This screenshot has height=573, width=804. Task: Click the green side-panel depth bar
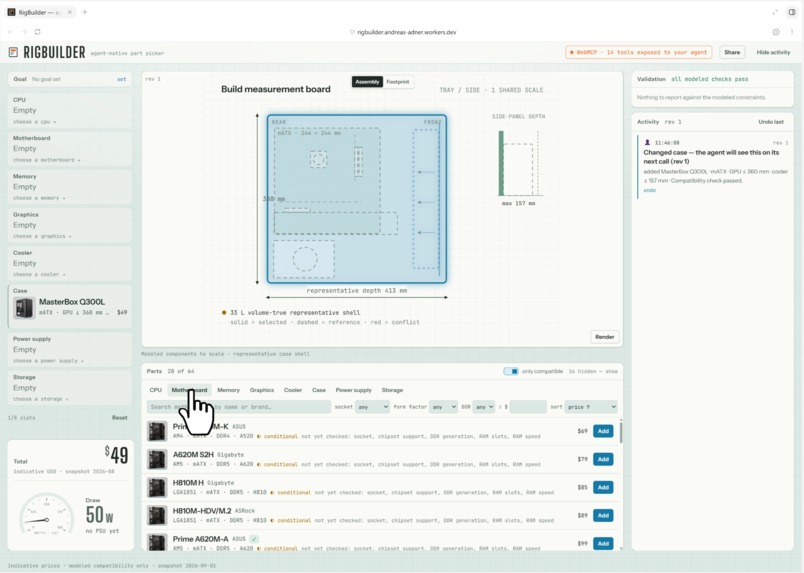tap(501, 163)
